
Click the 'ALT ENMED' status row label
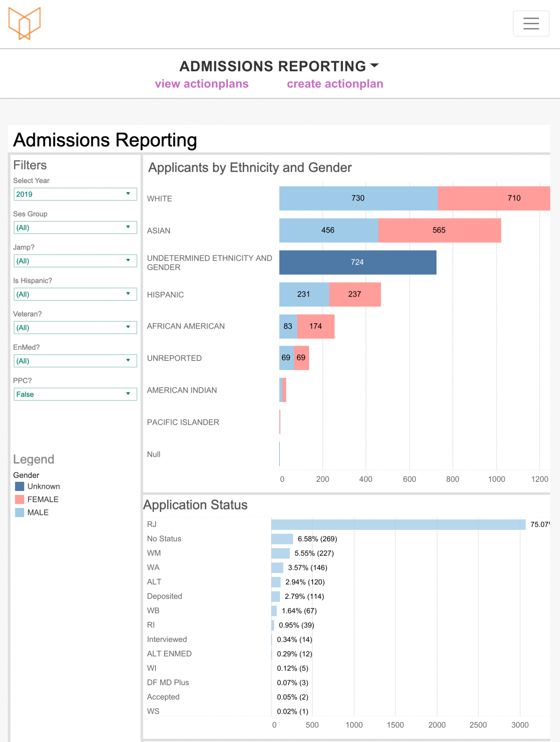[169, 654]
